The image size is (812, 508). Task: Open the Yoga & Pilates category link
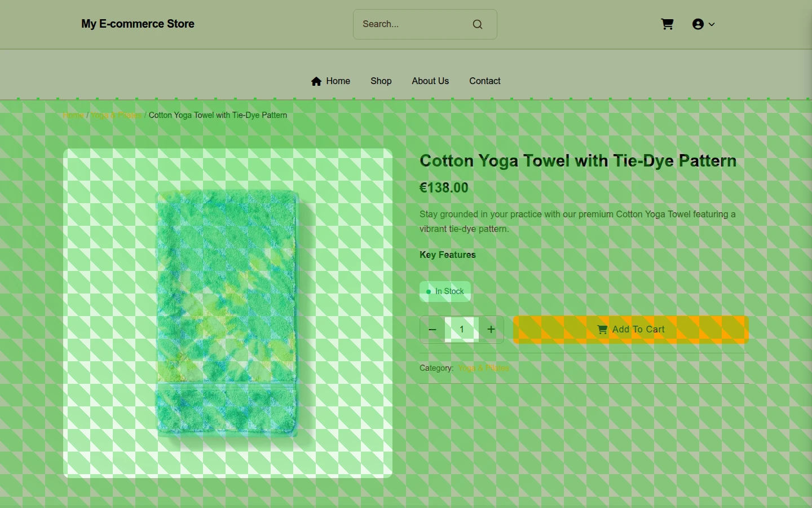484,368
